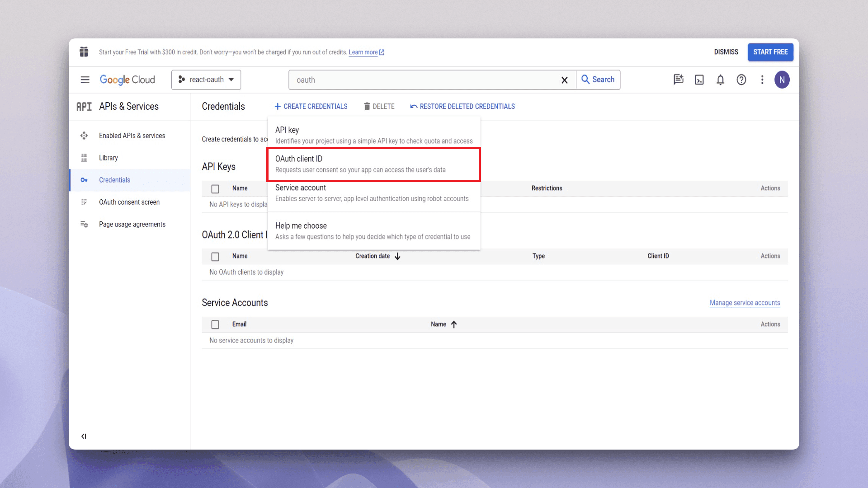
Task: Open Manage service accounts link
Action: point(745,303)
